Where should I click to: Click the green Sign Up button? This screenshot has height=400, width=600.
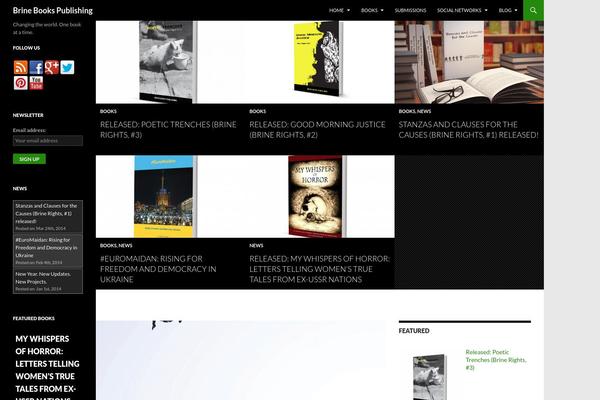tap(29, 159)
